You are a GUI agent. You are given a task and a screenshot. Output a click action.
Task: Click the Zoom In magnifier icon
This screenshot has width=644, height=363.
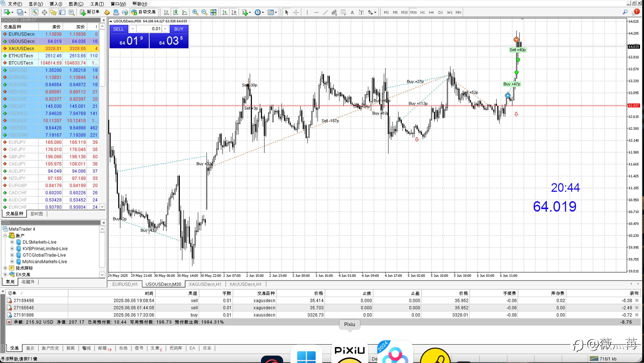[195, 12]
